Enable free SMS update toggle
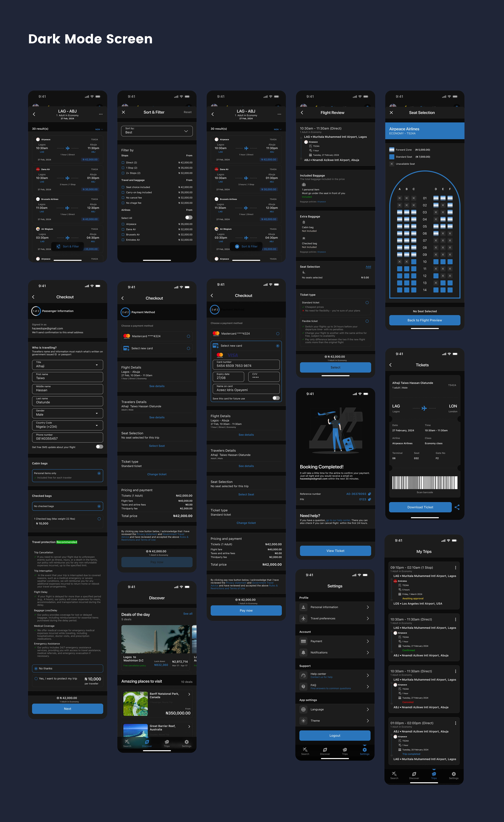 99,447
